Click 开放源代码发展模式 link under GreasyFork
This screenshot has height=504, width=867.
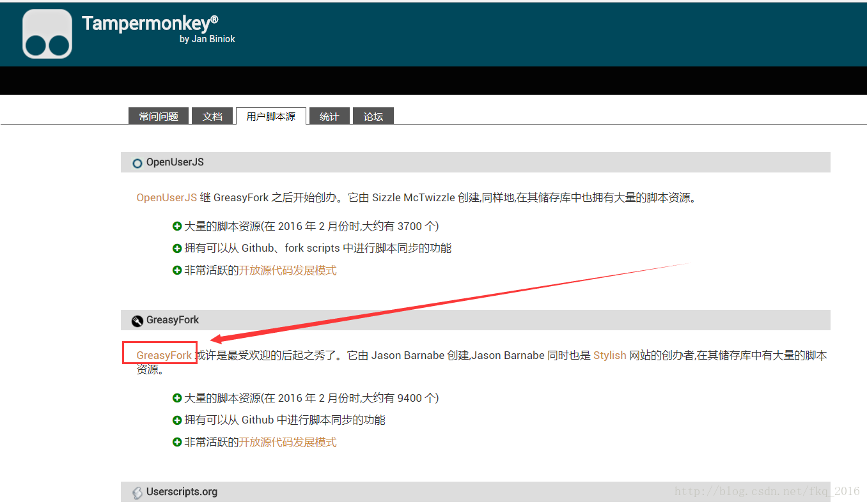(288, 442)
